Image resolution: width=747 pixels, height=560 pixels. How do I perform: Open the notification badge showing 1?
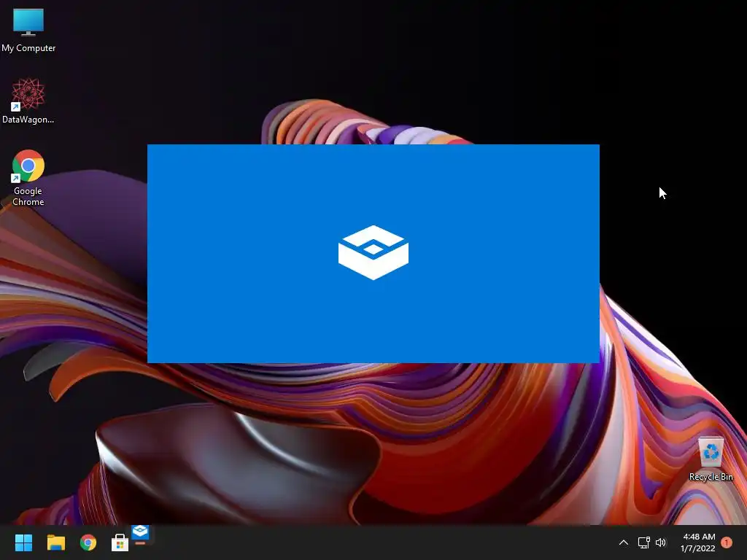(x=727, y=542)
